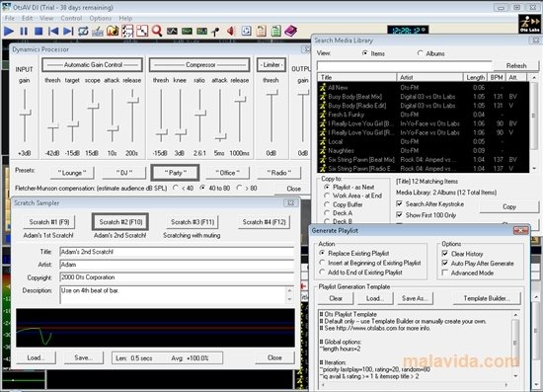
Task: Choose Work Area - at End copy target
Action: tap(327, 196)
